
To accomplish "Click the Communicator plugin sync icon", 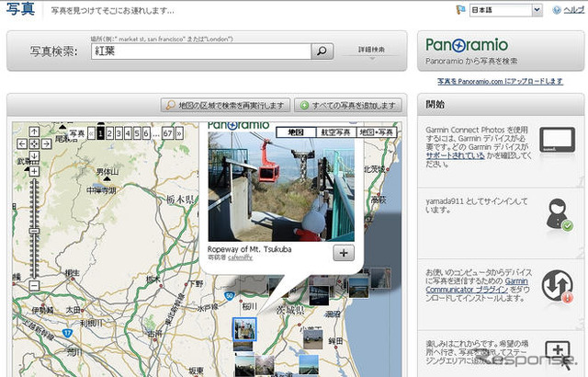I will coord(558,286).
